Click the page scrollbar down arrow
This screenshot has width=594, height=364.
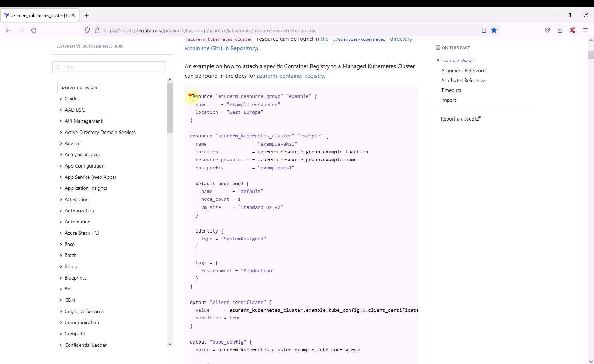(x=591, y=361)
